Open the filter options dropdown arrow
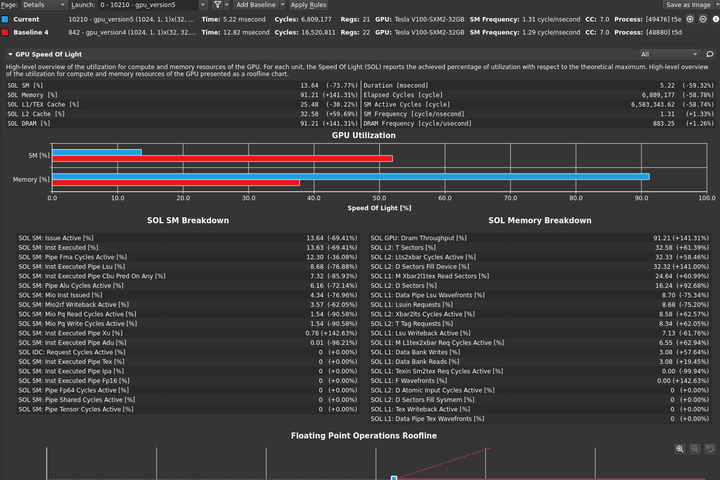The width and height of the screenshot is (720, 480). click(x=226, y=5)
